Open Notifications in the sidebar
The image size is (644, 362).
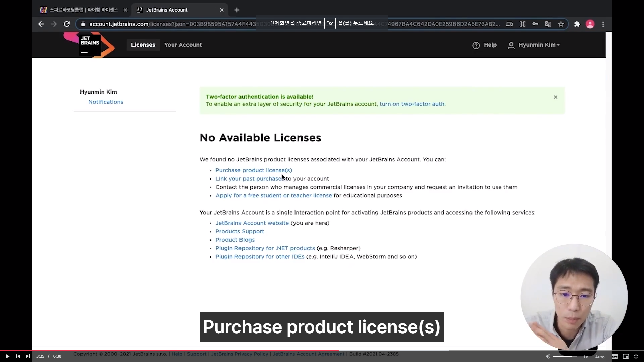point(106,102)
